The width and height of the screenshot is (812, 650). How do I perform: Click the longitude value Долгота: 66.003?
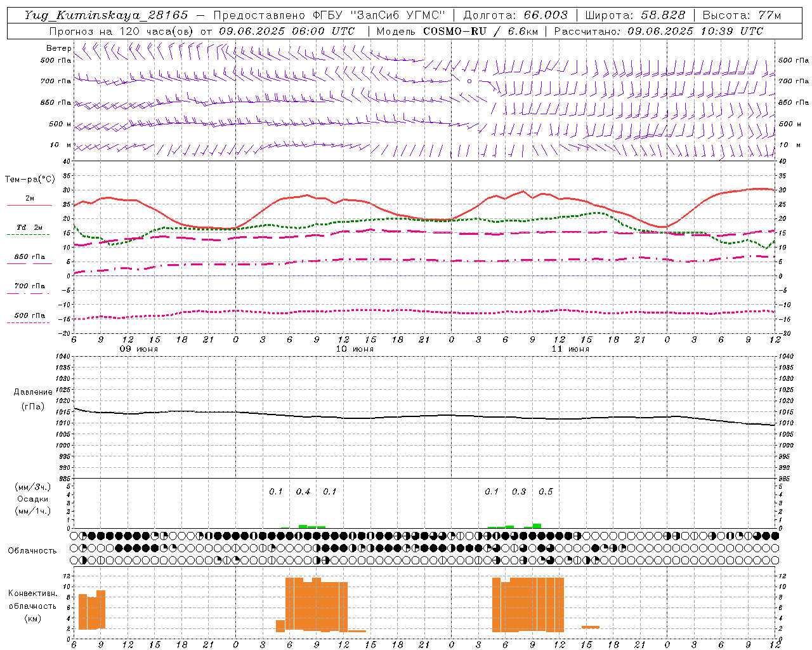pos(515,15)
